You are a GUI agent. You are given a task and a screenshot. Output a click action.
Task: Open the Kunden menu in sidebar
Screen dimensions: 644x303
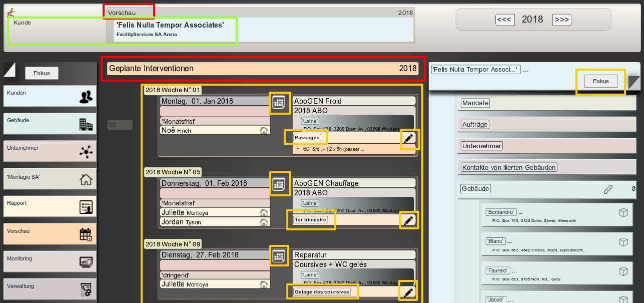click(x=50, y=96)
